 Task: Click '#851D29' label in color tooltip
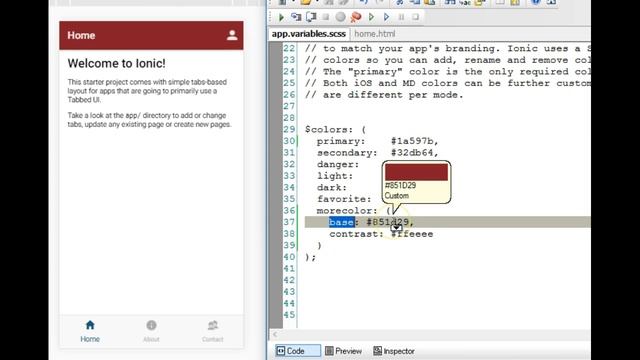400,186
